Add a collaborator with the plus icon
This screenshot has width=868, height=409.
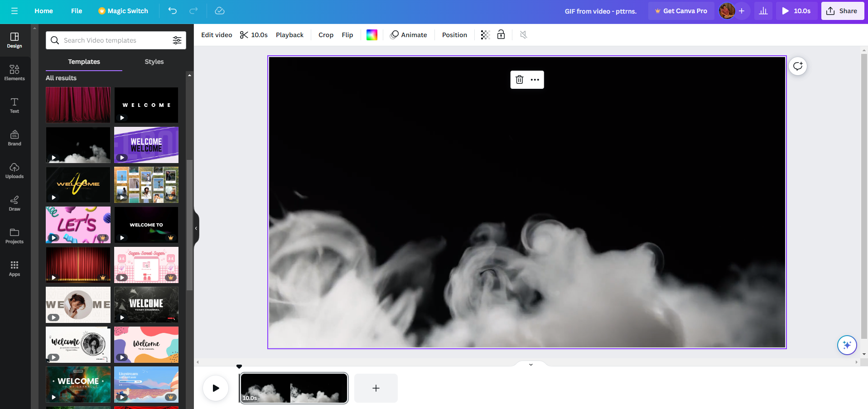[x=742, y=11]
